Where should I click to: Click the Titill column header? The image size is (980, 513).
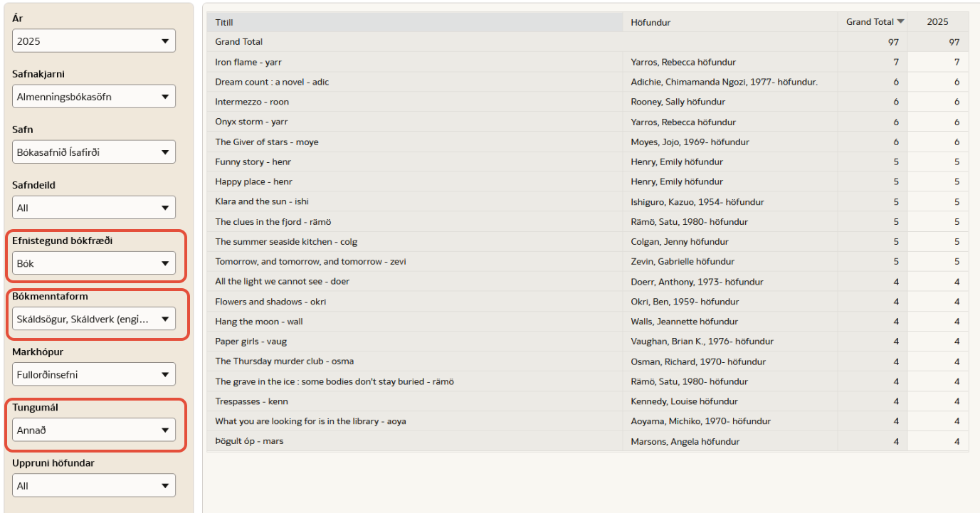coord(415,22)
